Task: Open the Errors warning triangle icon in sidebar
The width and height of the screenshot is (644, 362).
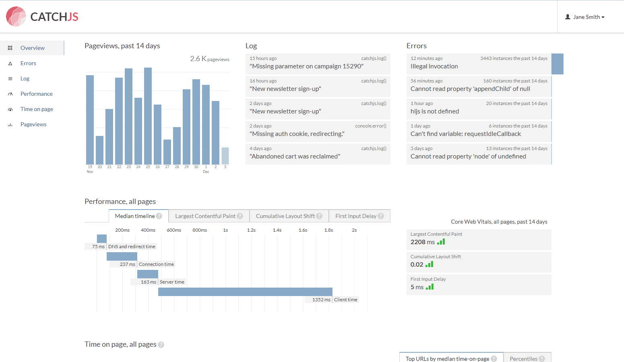Action: [10, 63]
